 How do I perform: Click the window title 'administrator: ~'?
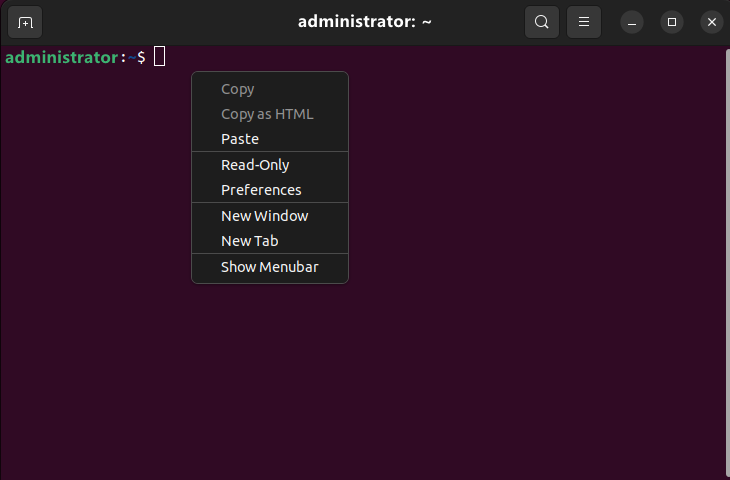coord(364,22)
